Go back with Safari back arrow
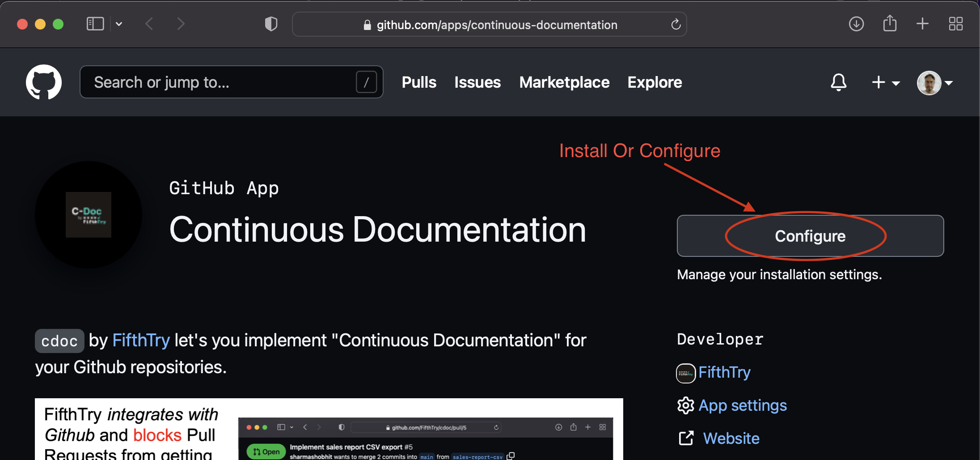This screenshot has height=460, width=980. click(x=149, y=24)
